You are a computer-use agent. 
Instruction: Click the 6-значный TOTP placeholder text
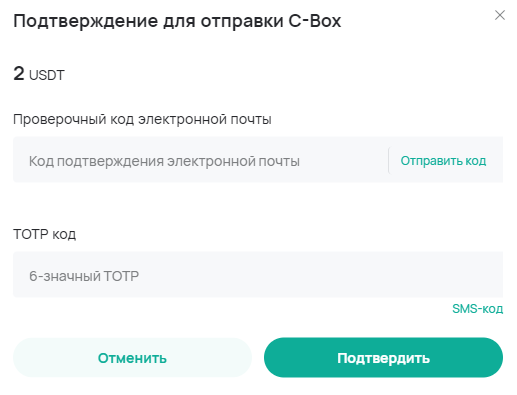pos(84,276)
